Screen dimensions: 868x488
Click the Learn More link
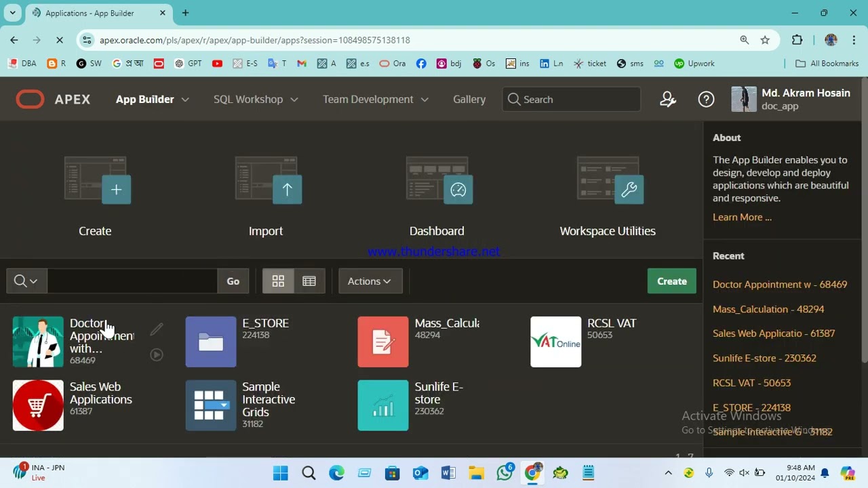742,218
